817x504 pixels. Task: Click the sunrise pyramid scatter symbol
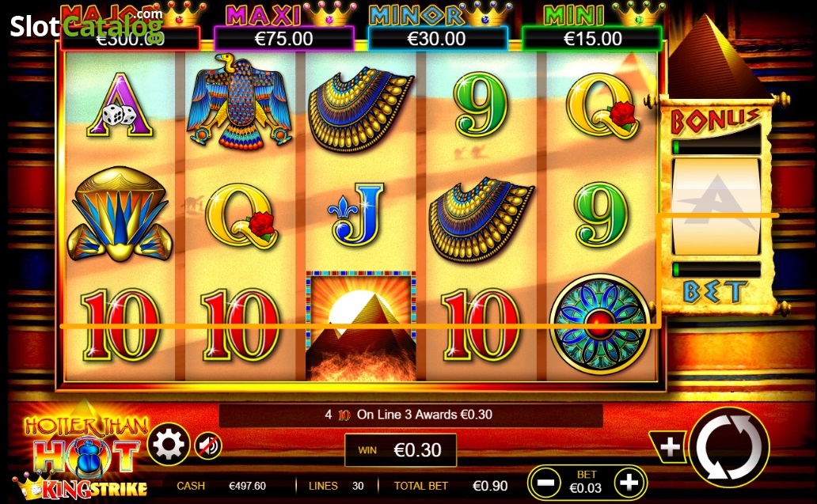click(x=360, y=326)
